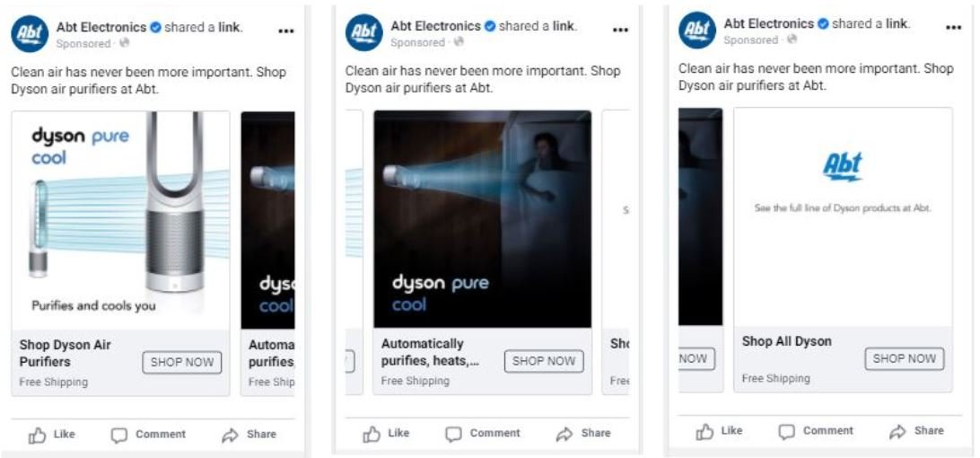Click the Abt profile logo on the third post
The height and width of the screenshot is (458, 980).
click(x=697, y=30)
